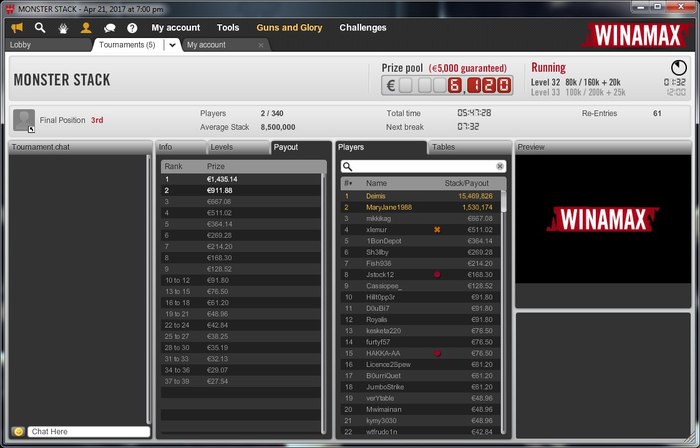Click the megaphone announcements icon
The image size is (700, 448).
pos(17,28)
